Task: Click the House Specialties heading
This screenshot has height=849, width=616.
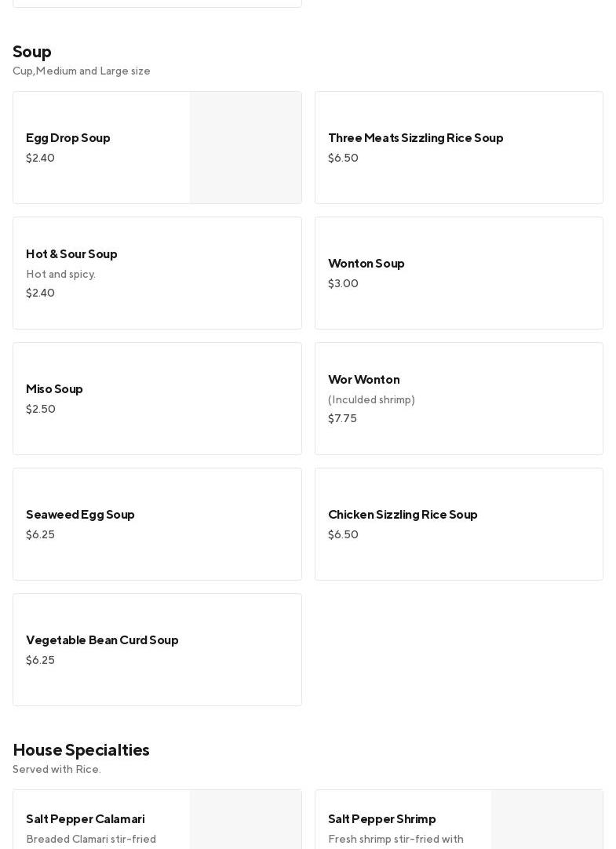Action: [81, 750]
